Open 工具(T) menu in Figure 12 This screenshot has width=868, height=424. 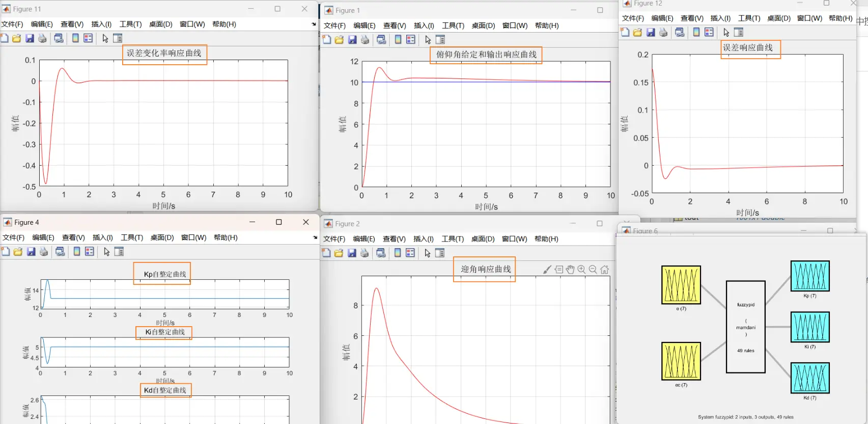tap(749, 18)
